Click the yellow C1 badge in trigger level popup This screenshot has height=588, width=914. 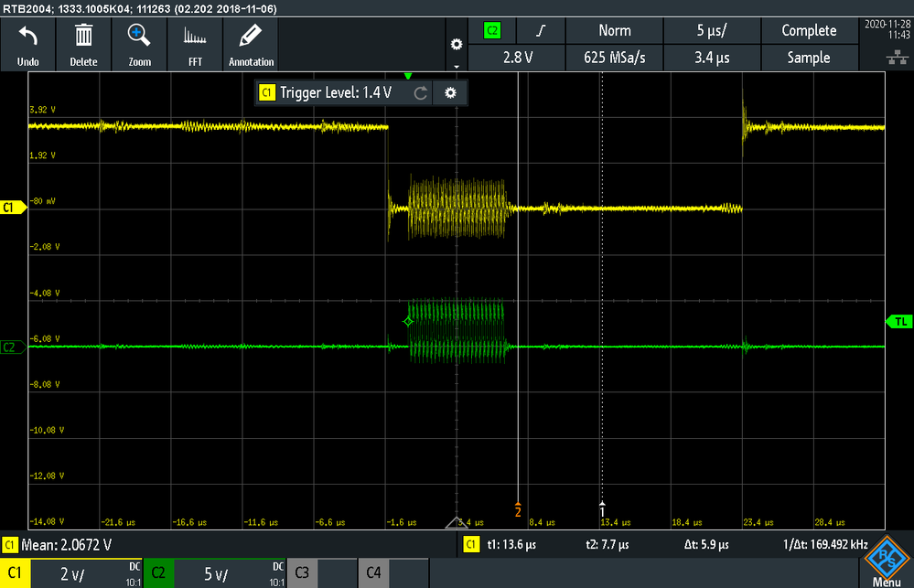pyautogui.click(x=267, y=93)
